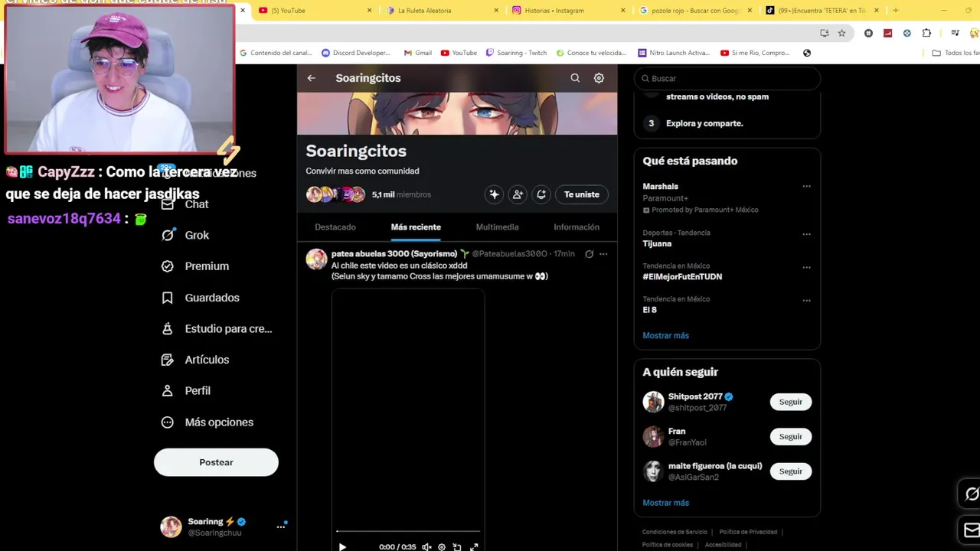Bookmark this page with the star icon
The width and height of the screenshot is (980, 551).
point(841,33)
